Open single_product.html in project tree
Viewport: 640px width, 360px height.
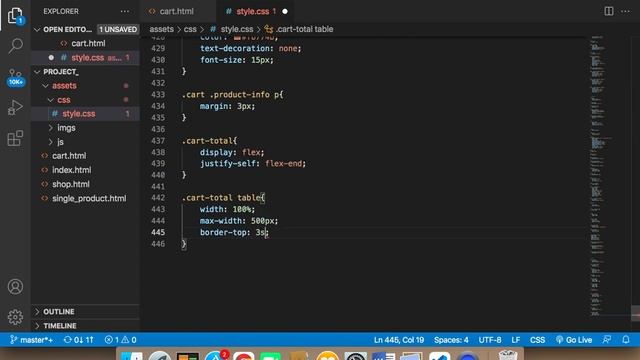click(x=89, y=199)
